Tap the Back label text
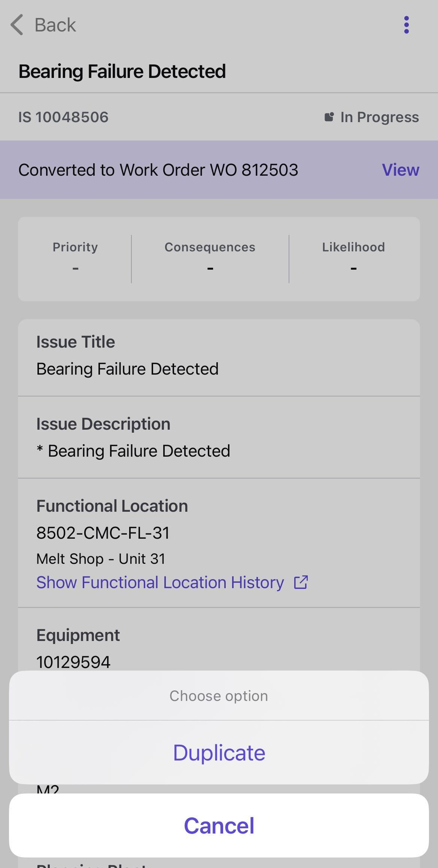 click(x=55, y=25)
